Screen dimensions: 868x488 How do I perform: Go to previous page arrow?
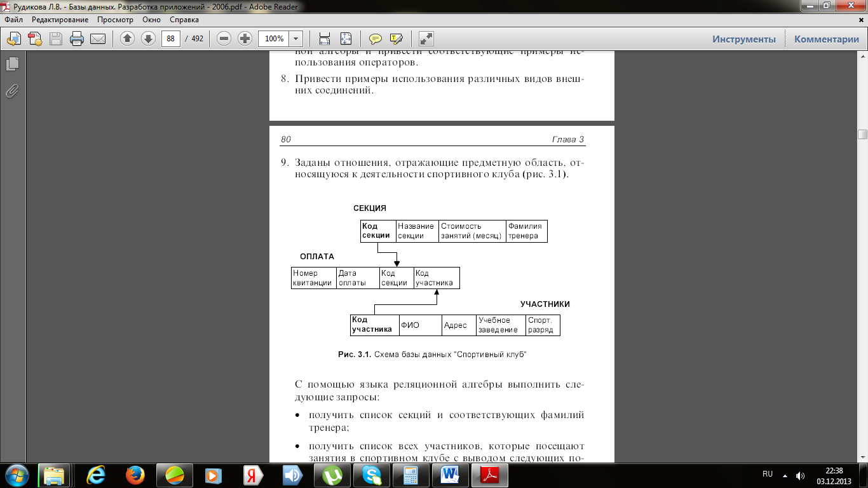127,39
